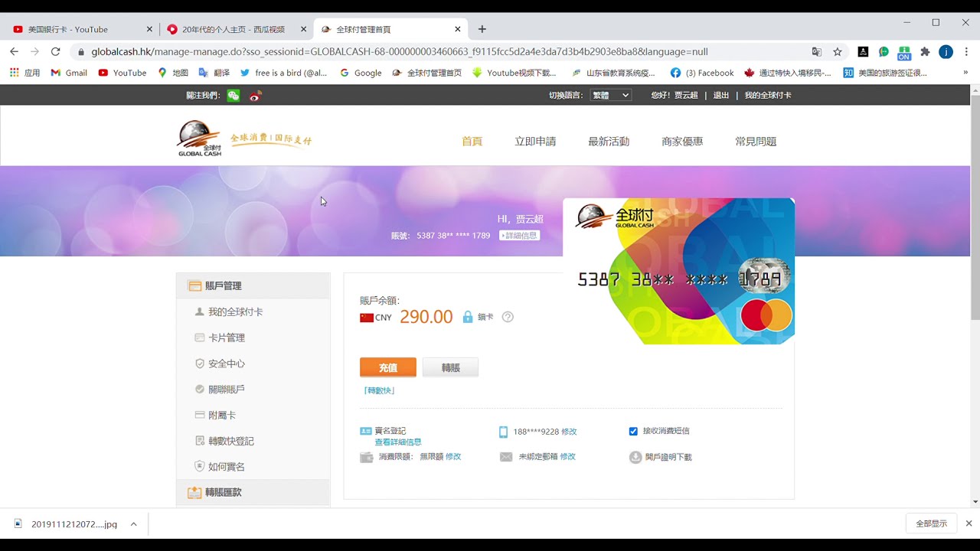Close the 美国银行卡 YouTube tab
The height and width of the screenshot is (551, 980).
[x=149, y=29]
